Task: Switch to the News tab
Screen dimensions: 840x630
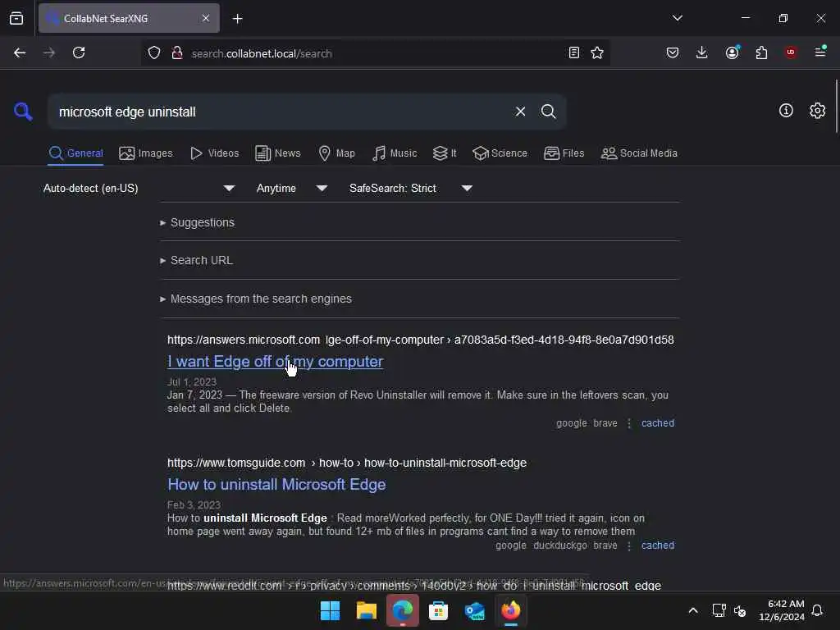Action: [x=278, y=153]
